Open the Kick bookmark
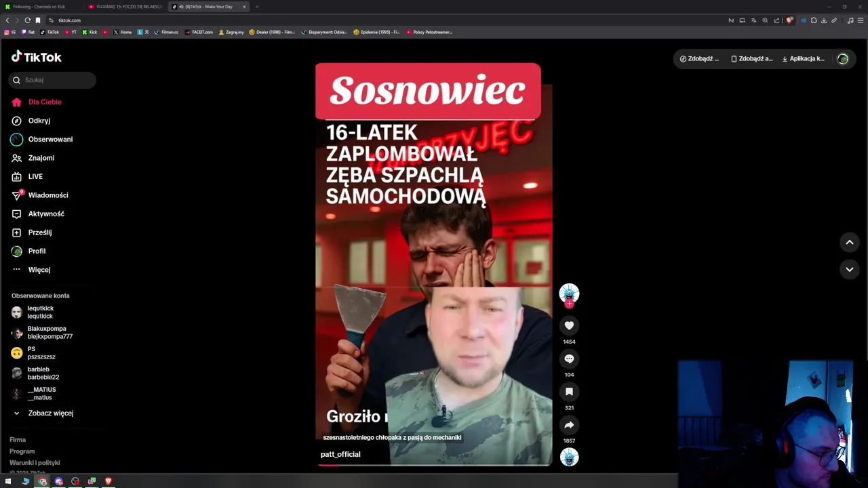868x488 pixels. point(90,32)
